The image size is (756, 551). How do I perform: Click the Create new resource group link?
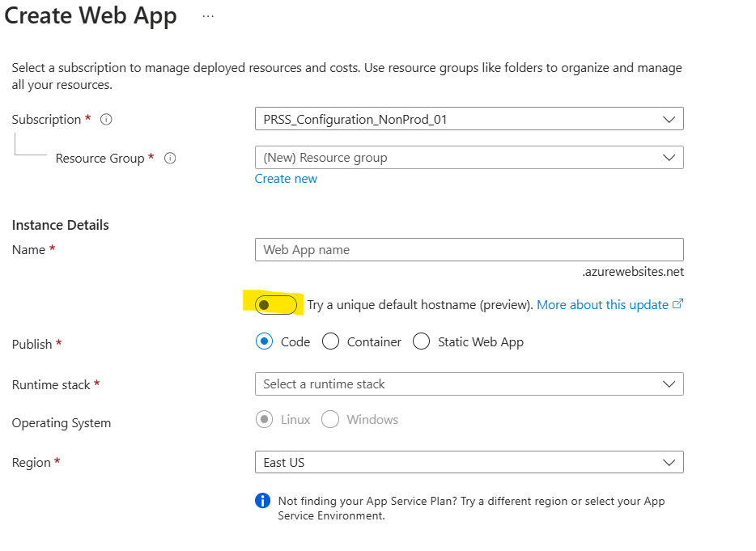coord(286,179)
